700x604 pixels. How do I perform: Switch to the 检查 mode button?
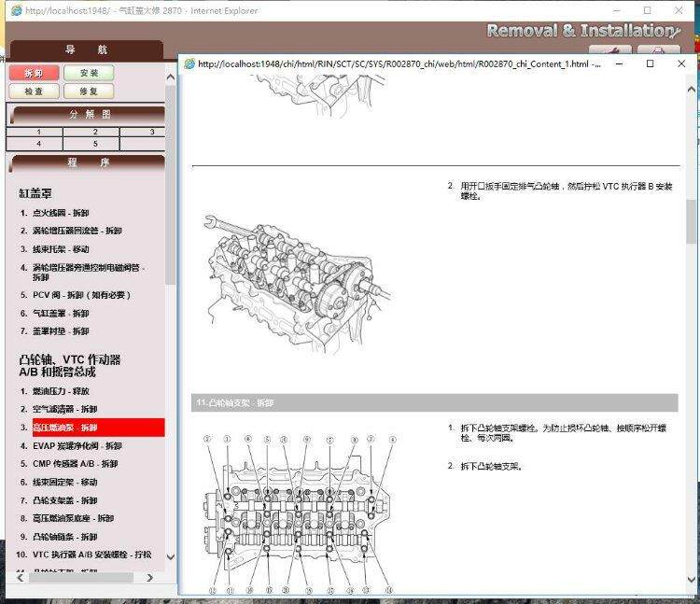click(34, 91)
